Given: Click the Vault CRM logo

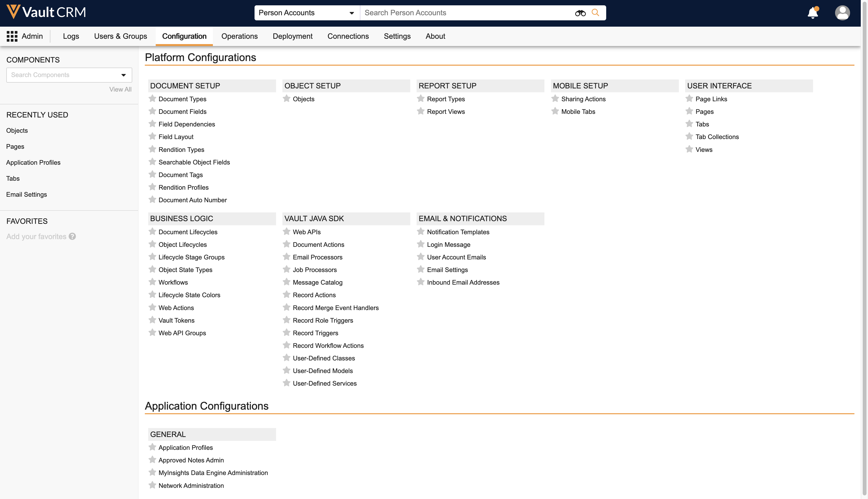Looking at the screenshot, I should click(x=46, y=12).
